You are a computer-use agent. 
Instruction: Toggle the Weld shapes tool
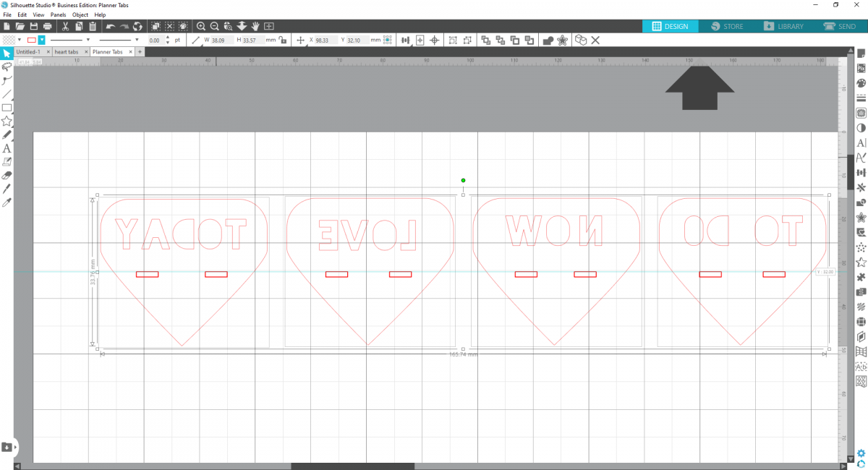pos(548,40)
